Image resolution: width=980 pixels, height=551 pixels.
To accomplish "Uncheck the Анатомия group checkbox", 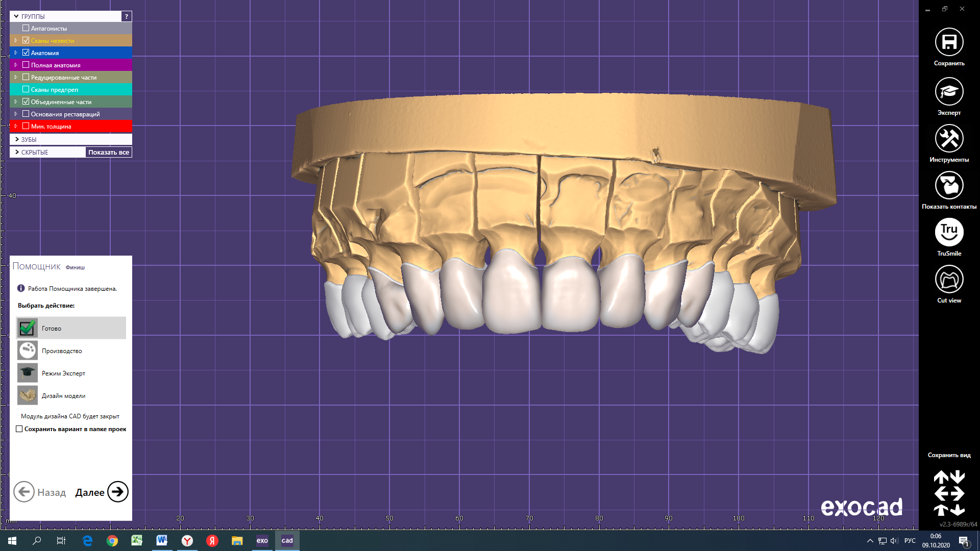I will [x=26, y=53].
